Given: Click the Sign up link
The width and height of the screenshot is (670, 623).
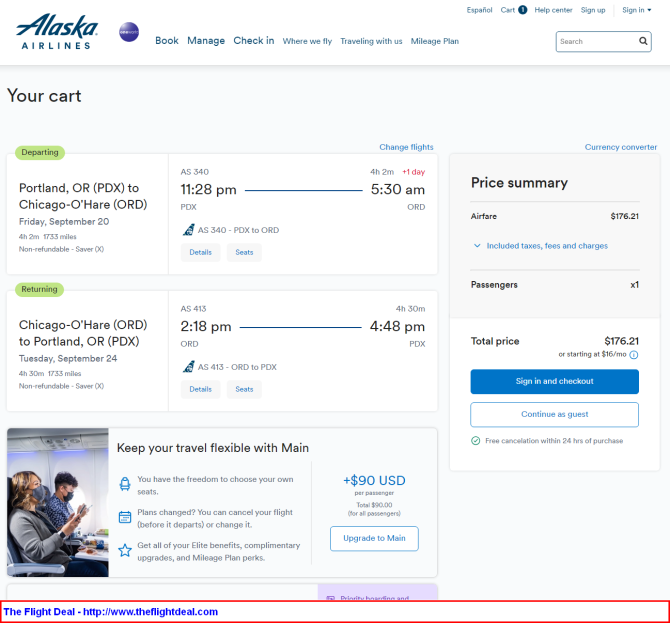Looking at the screenshot, I should click(593, 10).
